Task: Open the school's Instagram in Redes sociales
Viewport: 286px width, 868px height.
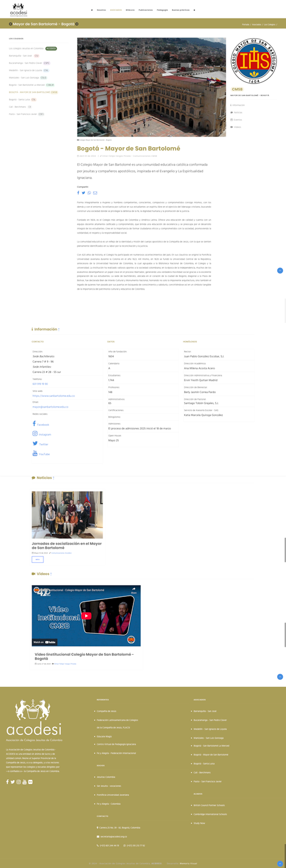Action: 42,434
